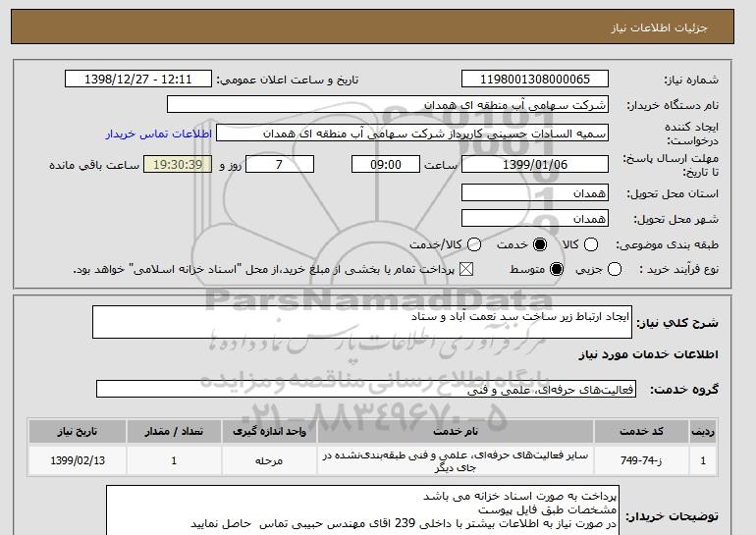The image size is (756, 535).
Task: Click the delivery province همدان field
Action: tap(535, 192)
